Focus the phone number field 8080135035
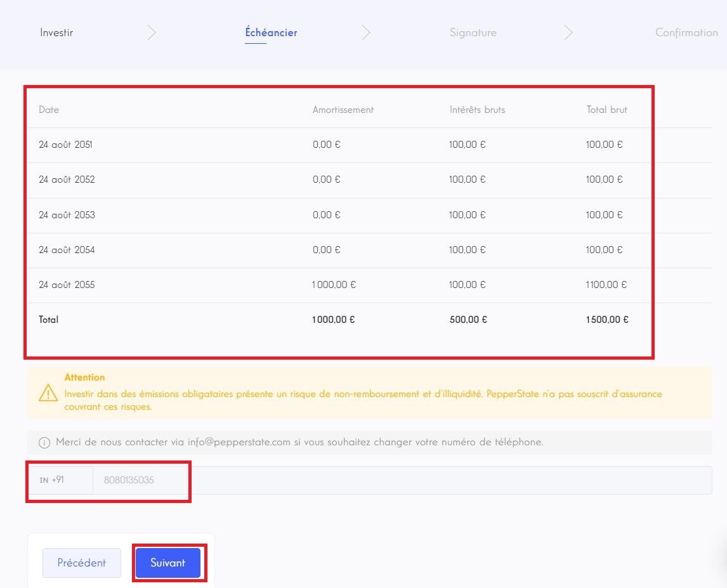The image size is (727, 588). 402,480
